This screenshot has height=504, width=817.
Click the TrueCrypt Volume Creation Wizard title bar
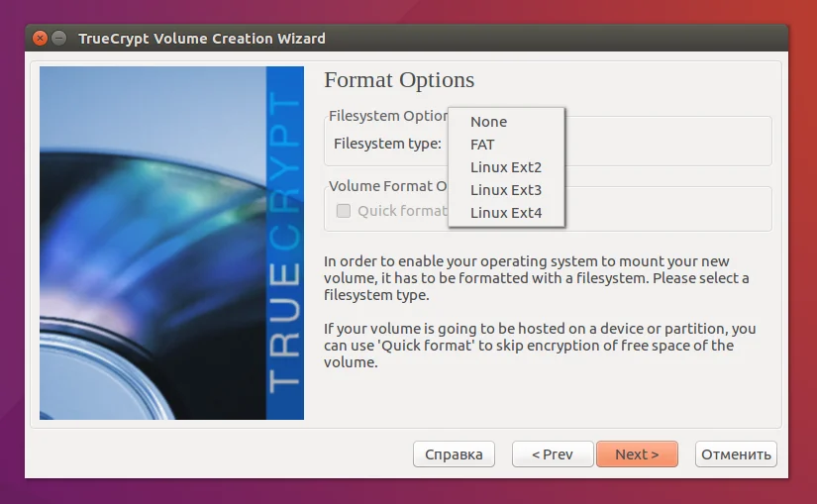(x=406, y=38)
